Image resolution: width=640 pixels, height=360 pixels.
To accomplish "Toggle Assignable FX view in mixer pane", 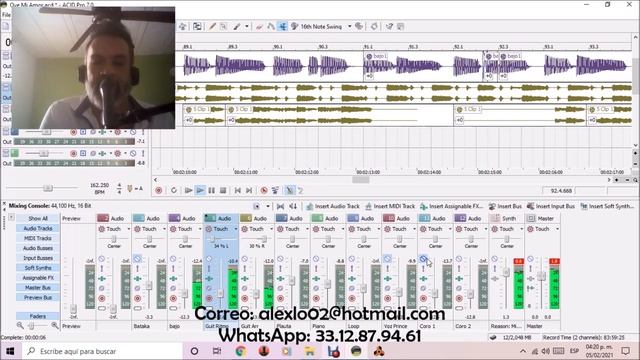I will [38, 278].
